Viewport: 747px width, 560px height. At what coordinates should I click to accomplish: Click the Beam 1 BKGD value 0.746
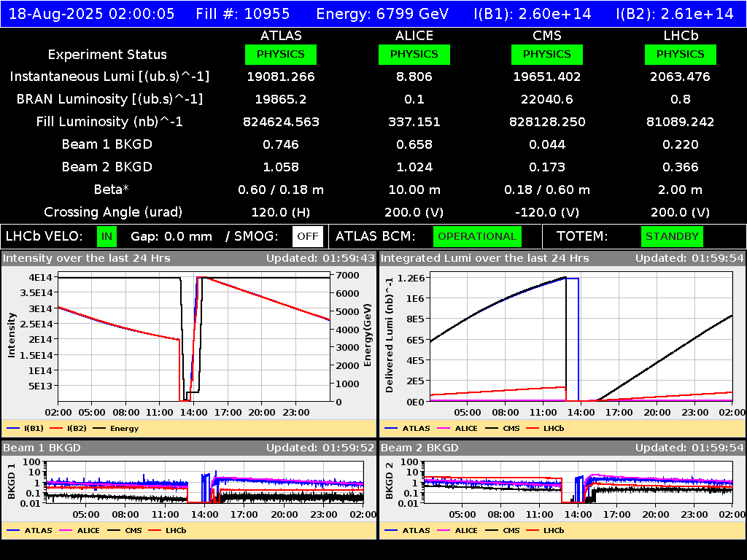(281, 144)
